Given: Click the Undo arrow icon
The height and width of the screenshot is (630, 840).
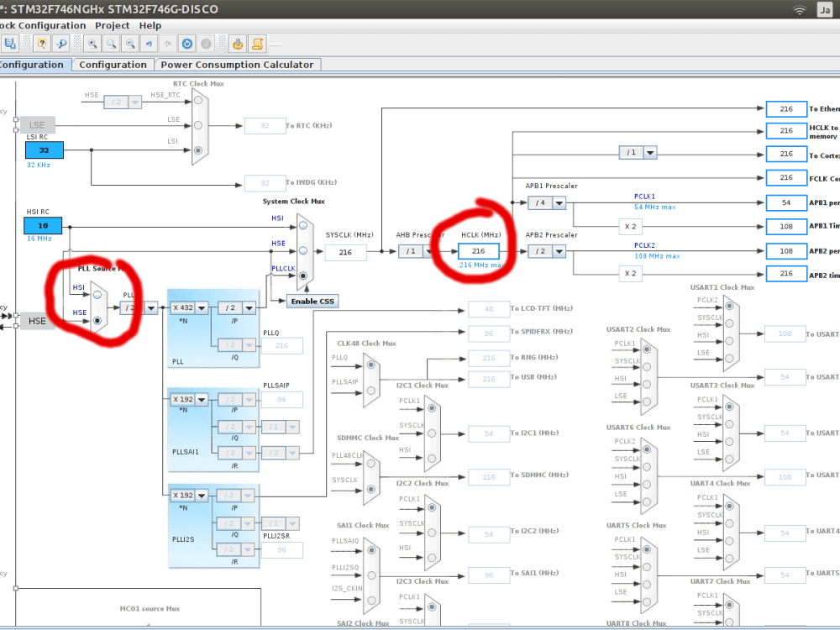Looking at the screenshot, I should coord(149,44).
